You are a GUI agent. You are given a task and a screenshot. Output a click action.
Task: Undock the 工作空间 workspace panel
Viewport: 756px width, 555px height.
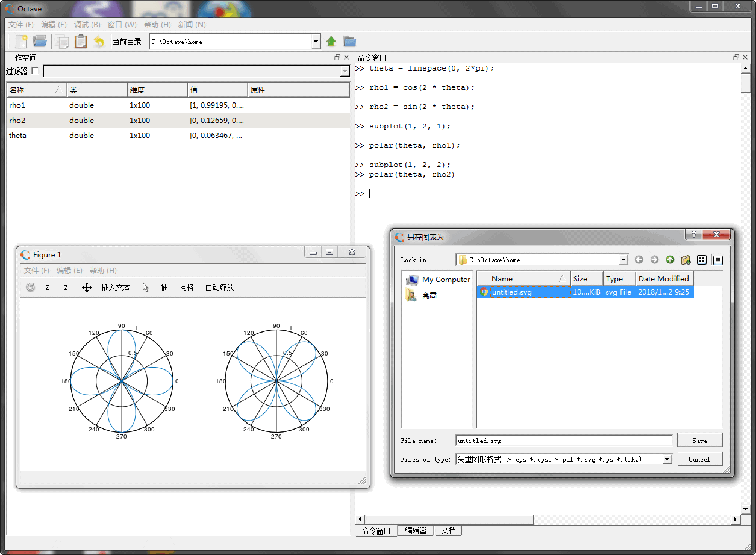pos(337,57)
